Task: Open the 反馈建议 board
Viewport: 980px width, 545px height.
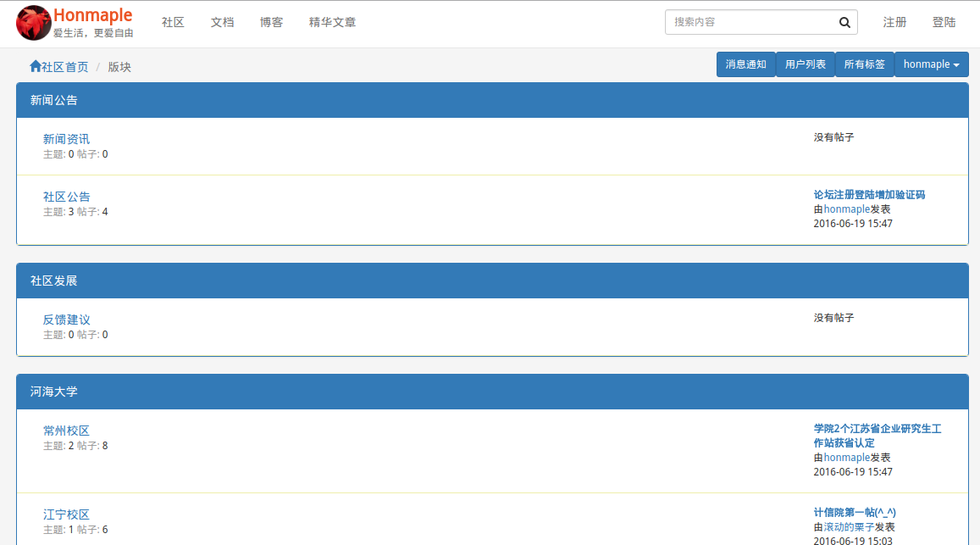Action: (x=66, y=320)
